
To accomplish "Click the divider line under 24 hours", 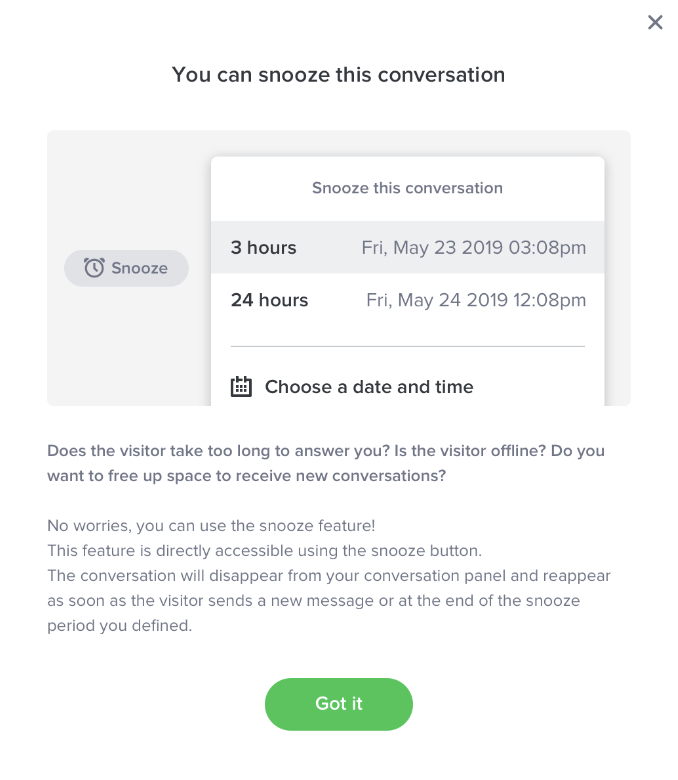I will pos(407,346).
